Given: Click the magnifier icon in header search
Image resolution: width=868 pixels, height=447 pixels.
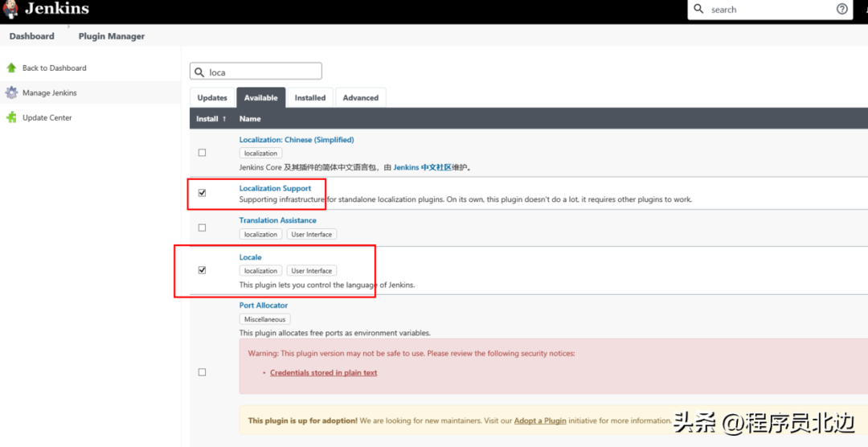Looking at the screenshot, I should [699, 10].
